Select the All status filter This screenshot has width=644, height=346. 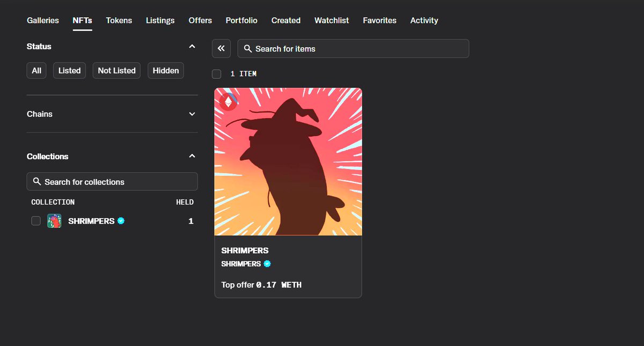point(36,70)
